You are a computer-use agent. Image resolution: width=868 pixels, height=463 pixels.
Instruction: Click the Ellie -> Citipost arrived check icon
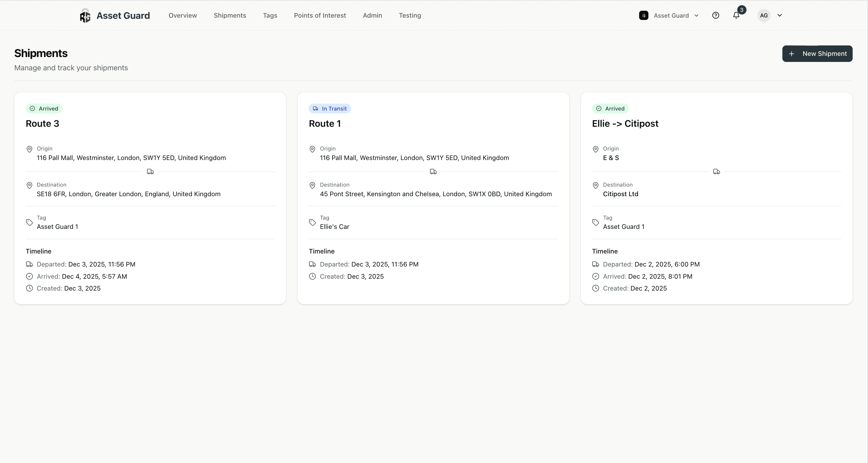[x=595, y=276]
